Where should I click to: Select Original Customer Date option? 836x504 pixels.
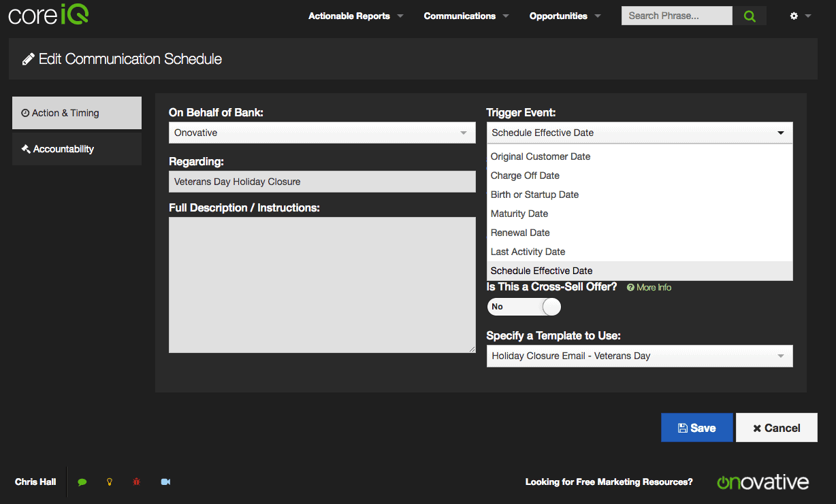[639, 156]
